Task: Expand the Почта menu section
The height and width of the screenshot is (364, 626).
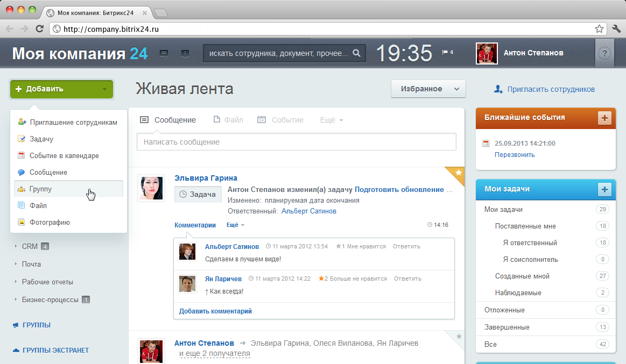Action: (31, 264)
